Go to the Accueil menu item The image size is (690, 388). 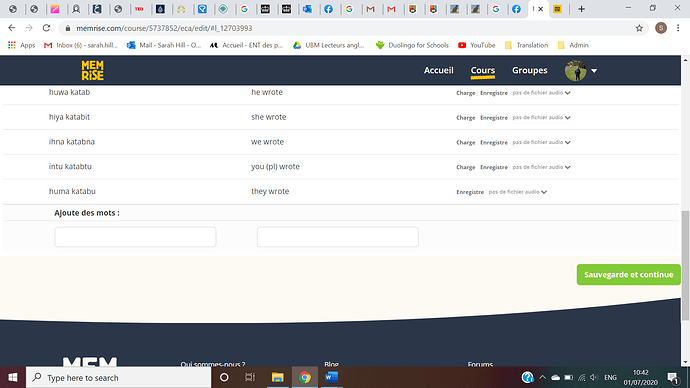(438, 70)
